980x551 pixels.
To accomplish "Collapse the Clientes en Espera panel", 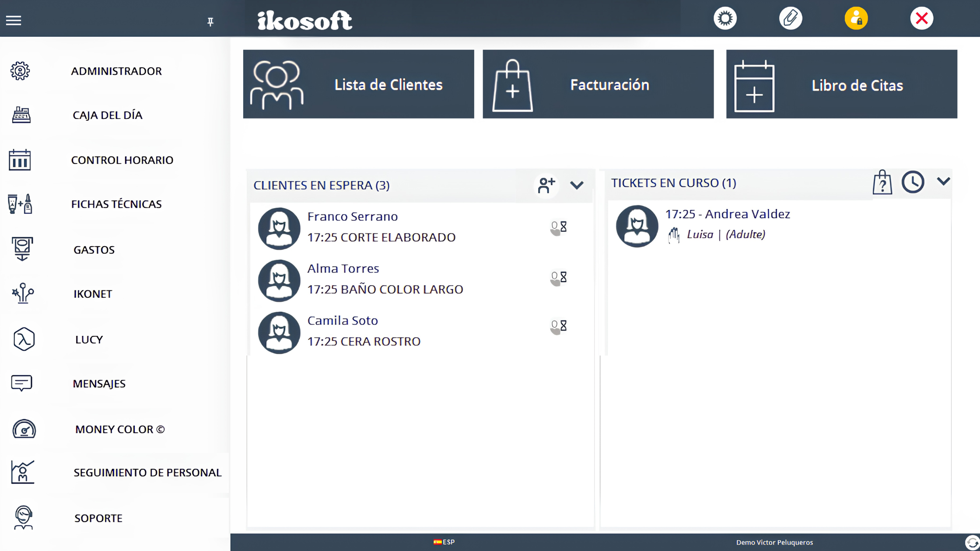I will tap(577, 185).
